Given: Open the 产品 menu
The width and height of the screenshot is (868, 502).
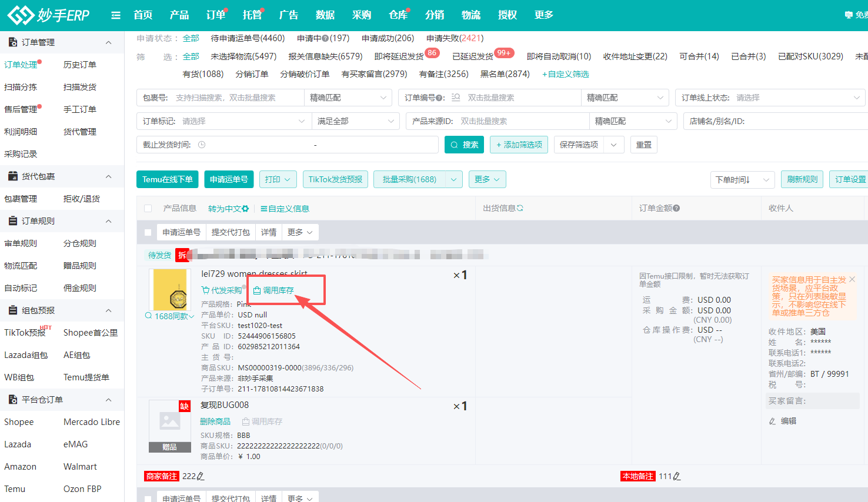Looking at the screenshot, I should tap(179, 15).
